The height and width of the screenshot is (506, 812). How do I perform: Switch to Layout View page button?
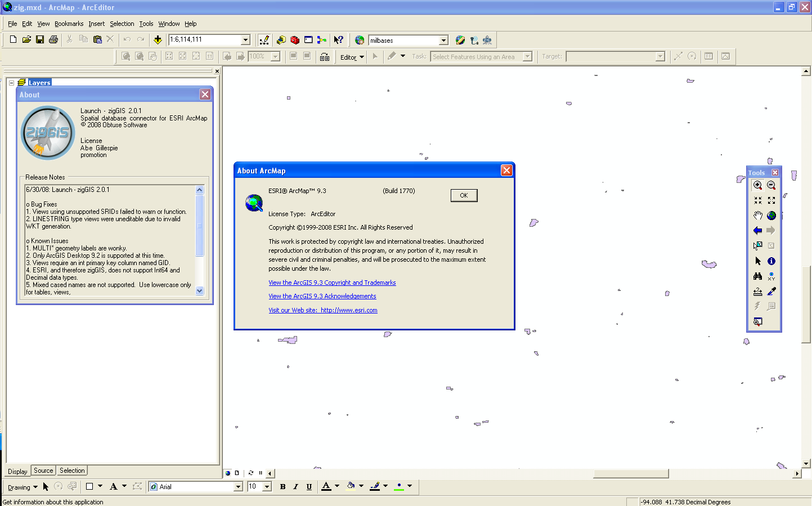(237, 473)
